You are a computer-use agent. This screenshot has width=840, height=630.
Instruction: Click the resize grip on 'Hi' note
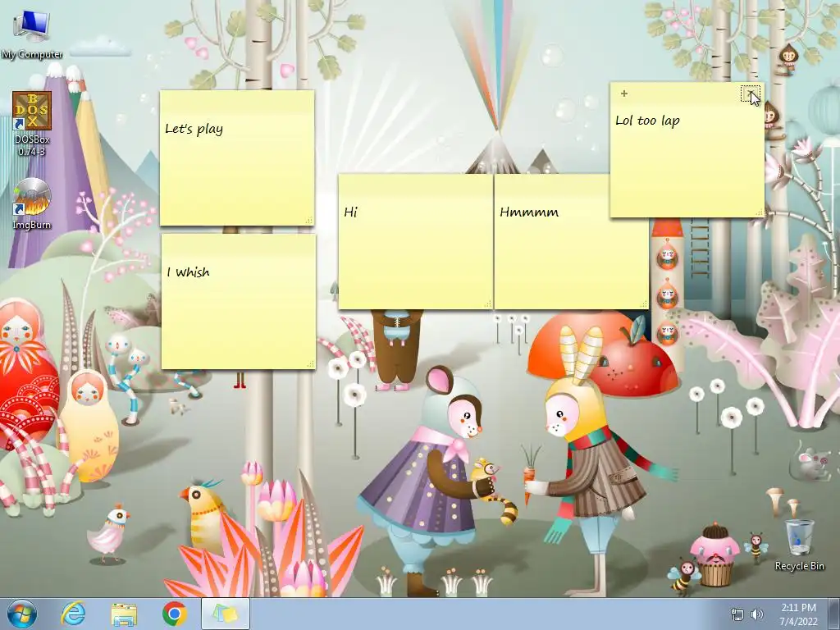pos(487,304)
